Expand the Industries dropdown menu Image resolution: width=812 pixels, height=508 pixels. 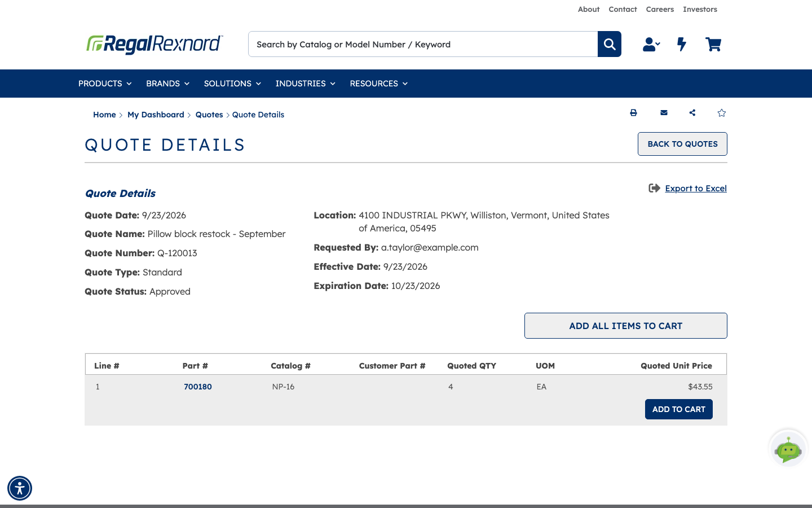[x=305, y=84]
